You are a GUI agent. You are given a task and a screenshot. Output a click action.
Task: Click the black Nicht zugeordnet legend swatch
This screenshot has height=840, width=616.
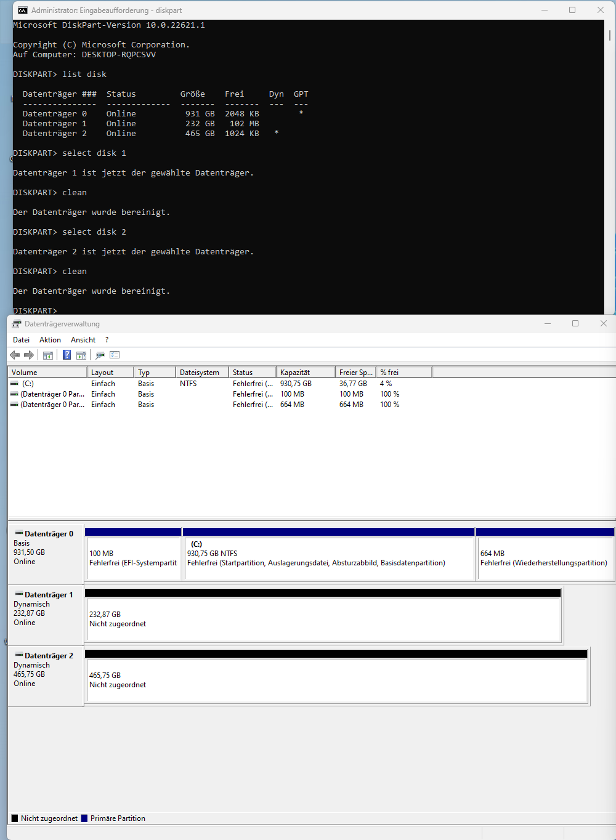pyautogui.click(x=15, y=818)
